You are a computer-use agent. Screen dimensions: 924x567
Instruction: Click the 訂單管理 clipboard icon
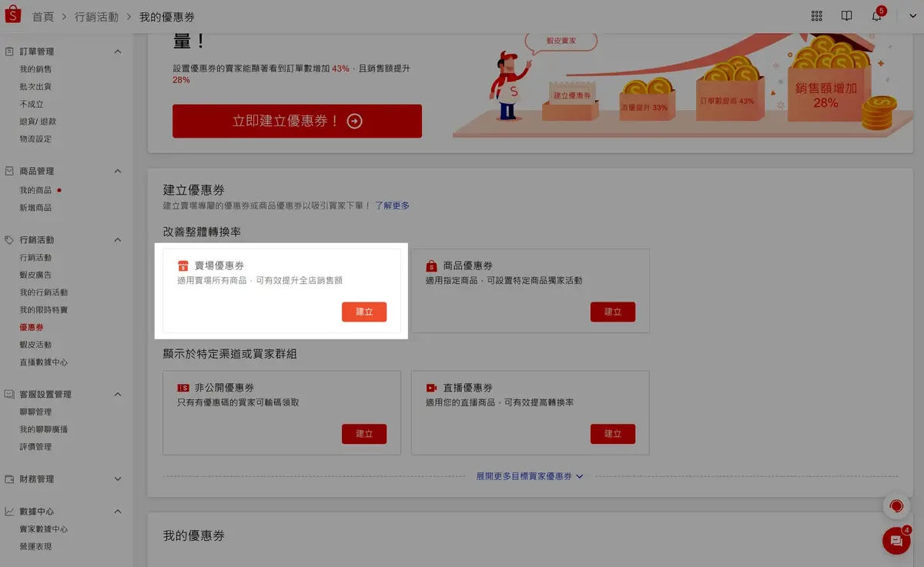pos(9,52)
